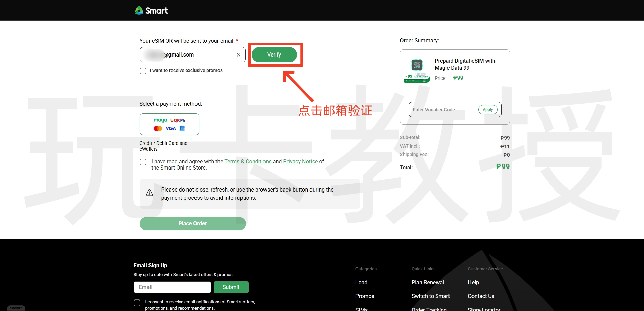
Task: Click Prepaid eSIM product thumbnail
Action: click(x=417, y=70)
